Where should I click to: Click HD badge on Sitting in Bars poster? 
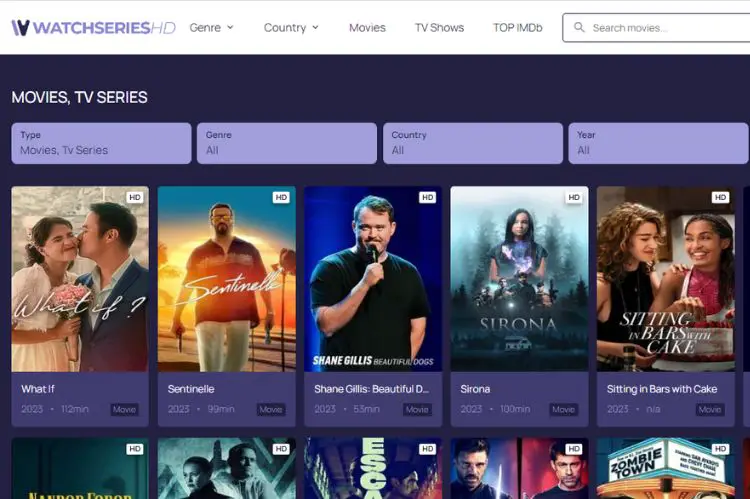(x=720, y=197)
